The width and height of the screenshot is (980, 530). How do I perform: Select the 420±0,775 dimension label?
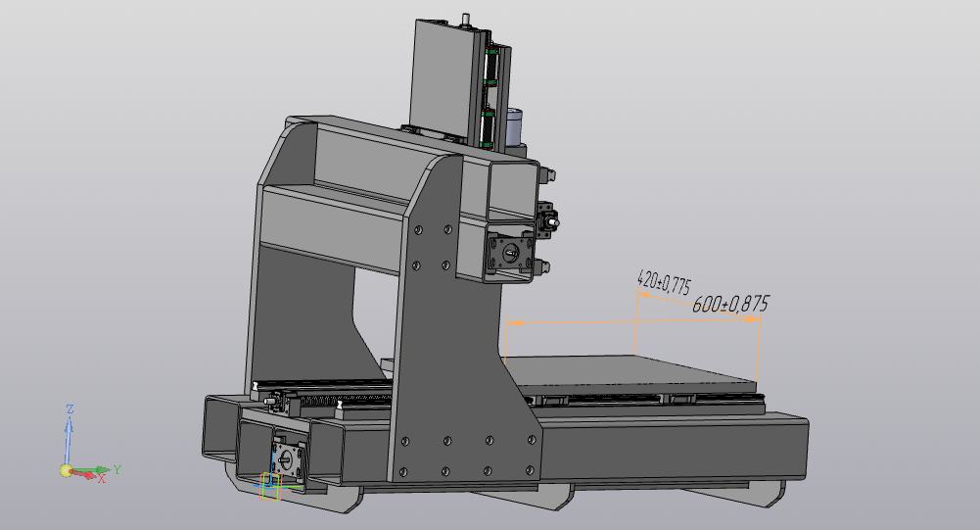click(x=664, y=283)
